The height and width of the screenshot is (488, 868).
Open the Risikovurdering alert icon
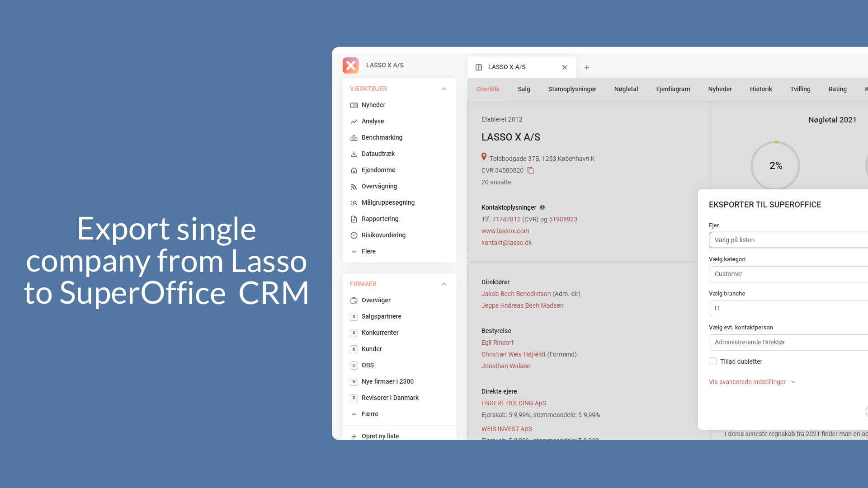click(x=354, y=235)
